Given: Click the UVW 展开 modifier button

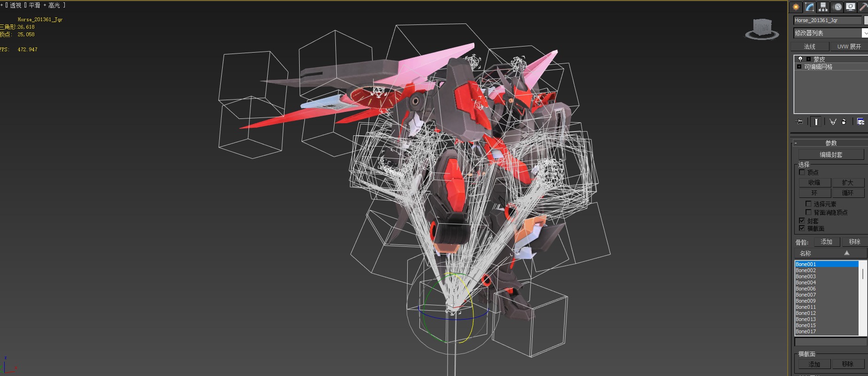Looking at the screenshot, I should point(849,47).
